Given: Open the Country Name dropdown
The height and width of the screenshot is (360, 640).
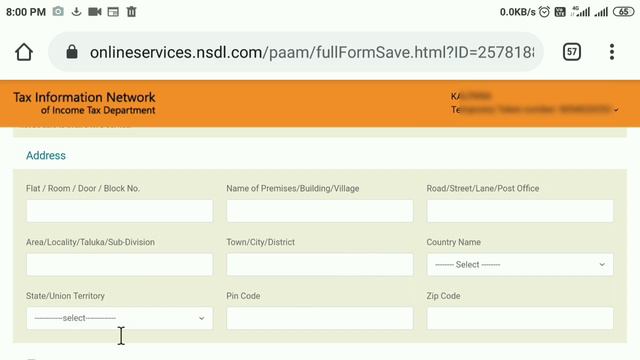Looking at the screenshot, I should click(x=520, y=264).
